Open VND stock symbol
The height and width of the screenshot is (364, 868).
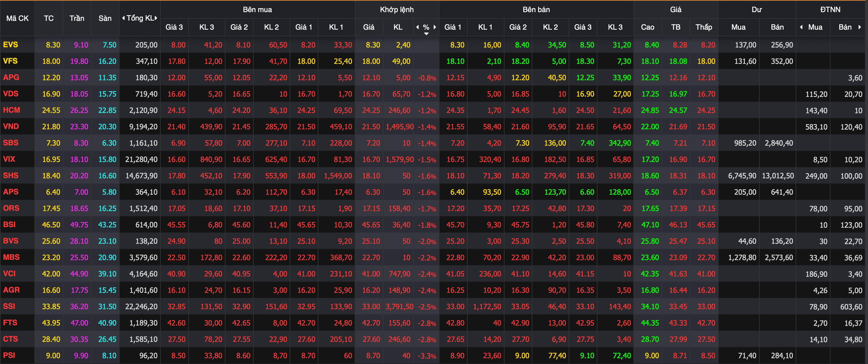point(11,126)
